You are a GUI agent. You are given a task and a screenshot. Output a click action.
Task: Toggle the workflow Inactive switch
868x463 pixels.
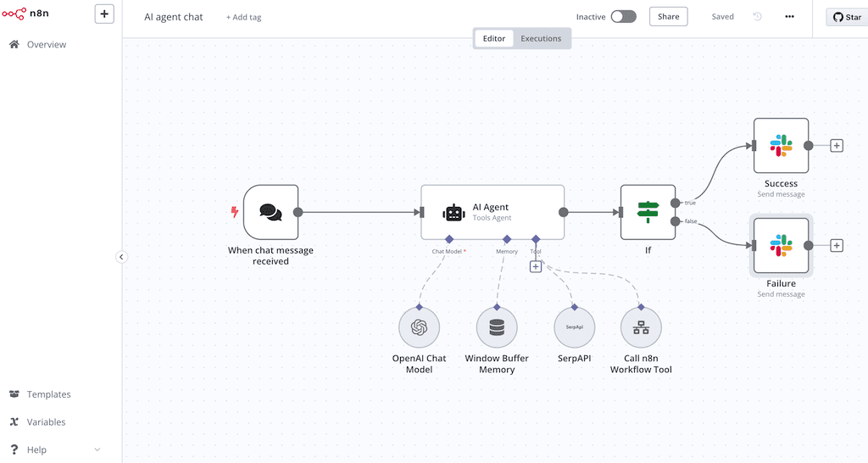click(623, 17)
